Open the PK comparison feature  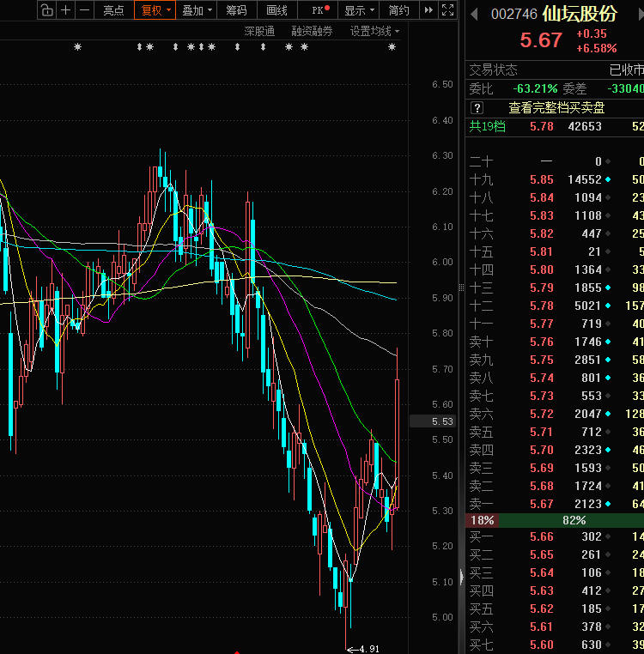point(318,10)
